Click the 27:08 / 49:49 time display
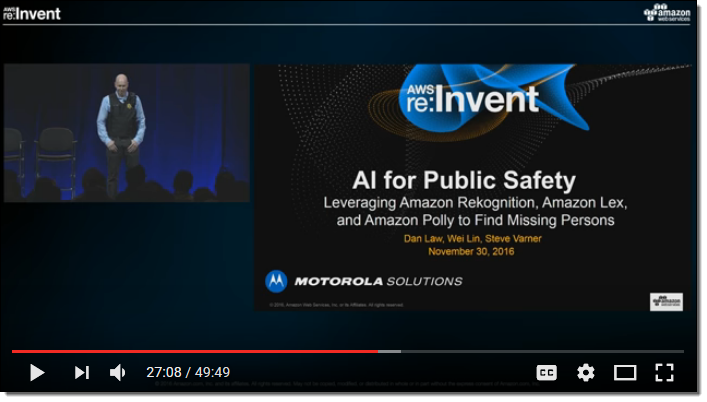 point(188,373)
